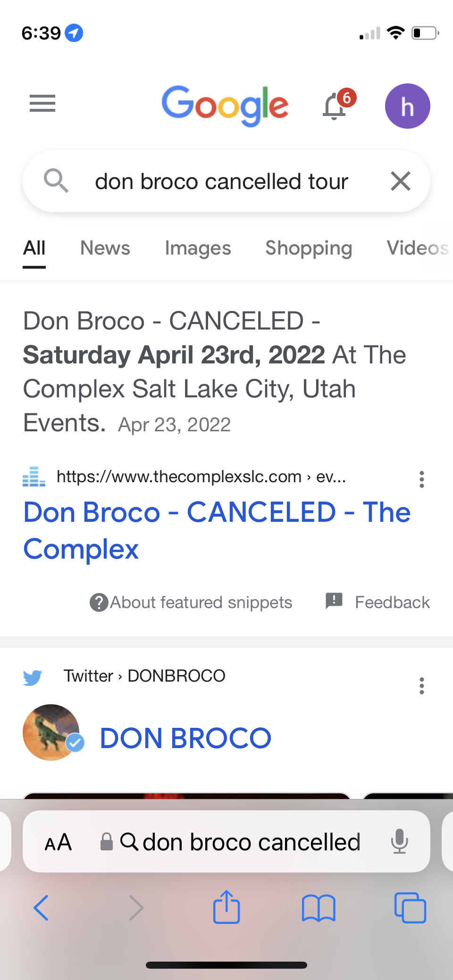This screenshot has width=453, height=980.
Task: Open Safari bookmarks
Action: point(319,908)
